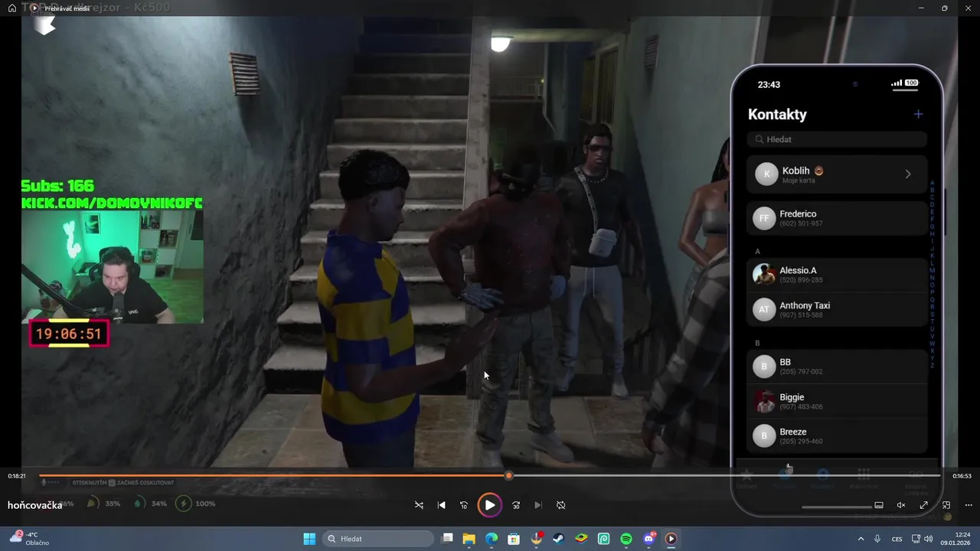Click the elapsed time 0:18:21
Viewport: 980px width, 551px height.
17,476
